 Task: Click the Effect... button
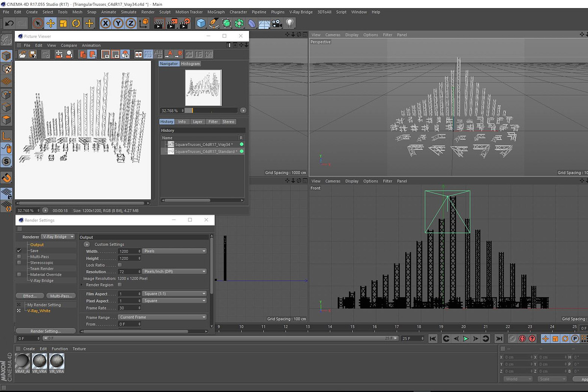pos(30,296)
